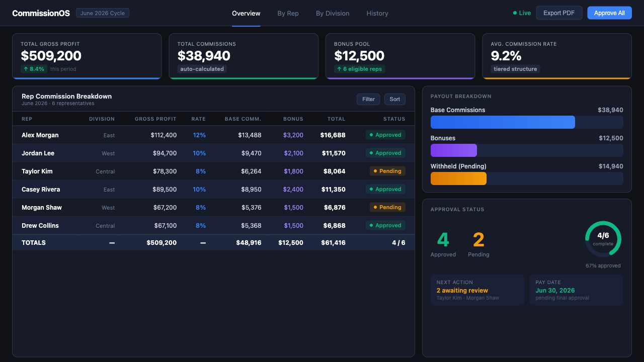This screenshot has width=644, height=362.
Task: Click the $61,416 totals value
Action: pyautogui.click(x=334, y=242)
